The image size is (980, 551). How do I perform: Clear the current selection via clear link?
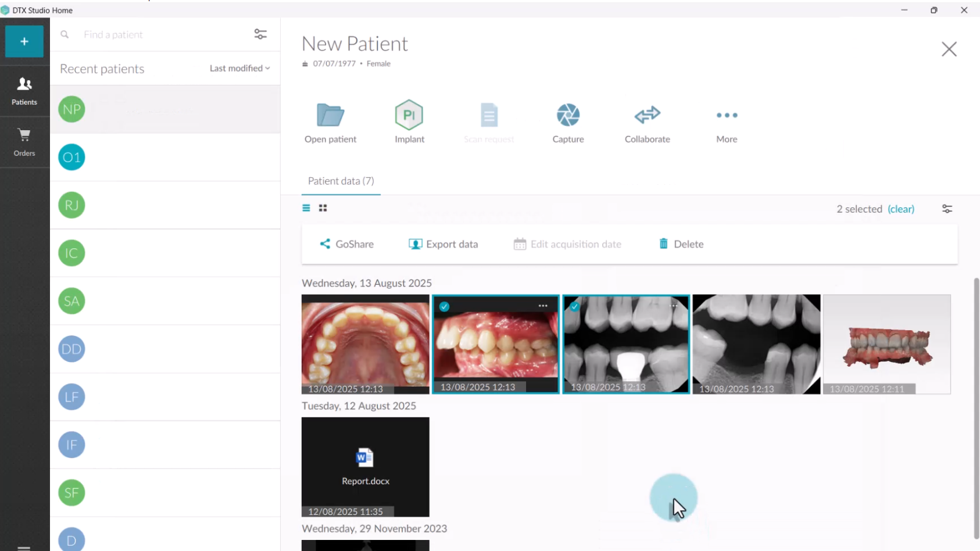tap(900, 209)
